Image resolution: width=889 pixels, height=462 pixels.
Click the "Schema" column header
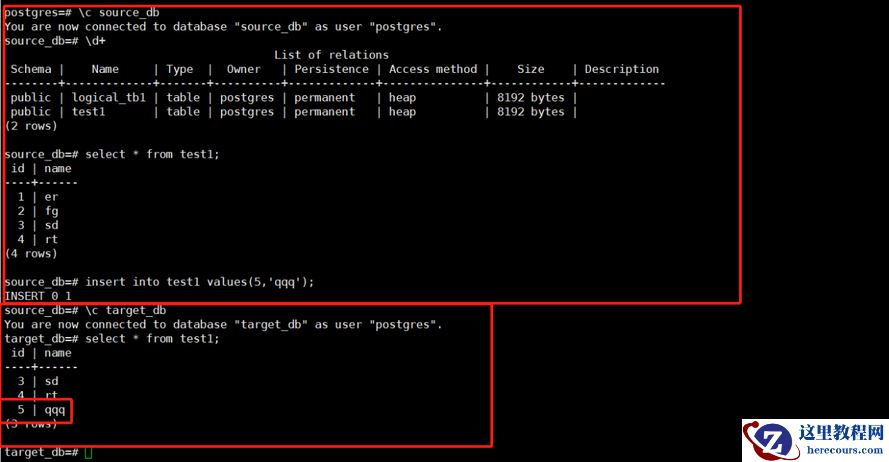click(x=31, y=69)
